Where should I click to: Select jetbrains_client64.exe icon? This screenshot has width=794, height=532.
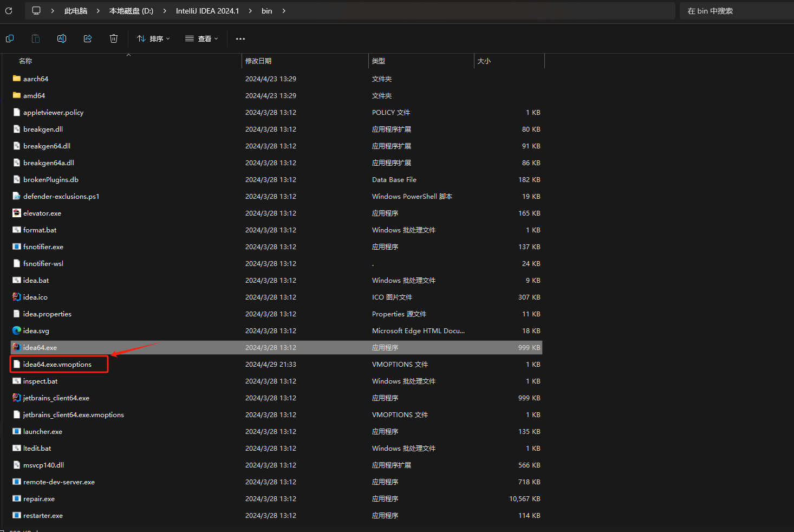point(17,398)
